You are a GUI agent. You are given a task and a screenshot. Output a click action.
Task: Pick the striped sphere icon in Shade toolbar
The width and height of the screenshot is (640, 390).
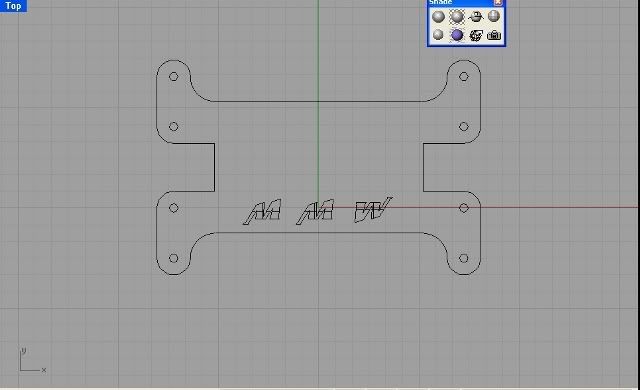(x=494, y=16)
